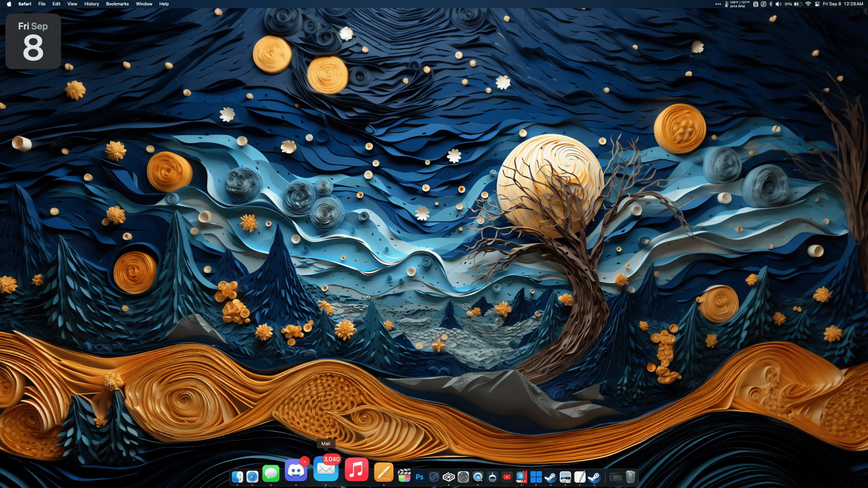Open Discord from the Dock
Viewport: 868px width, 488px height.
[x=296, y=470]
